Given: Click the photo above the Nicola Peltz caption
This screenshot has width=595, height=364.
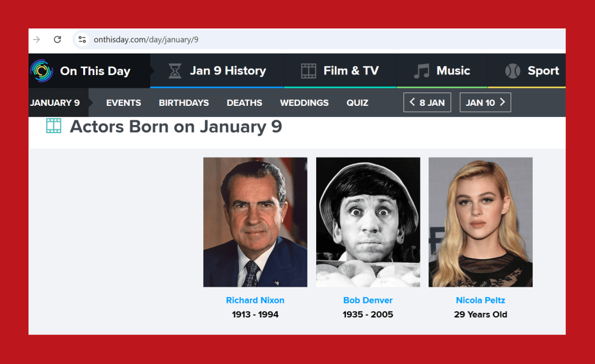Looking at the screenshot, I should coord(480,222).
